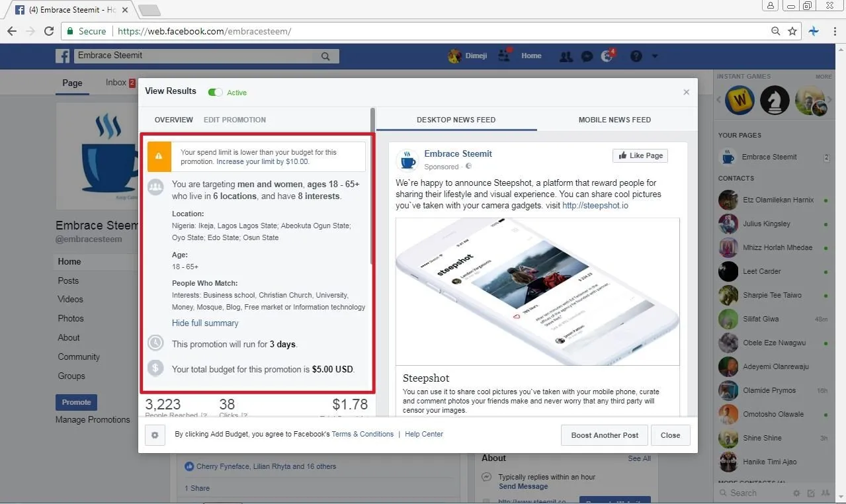The width and height of the screenshot is (846, 504).
Task: Click the gear settings icon in dialog footer
Action: 155,435
